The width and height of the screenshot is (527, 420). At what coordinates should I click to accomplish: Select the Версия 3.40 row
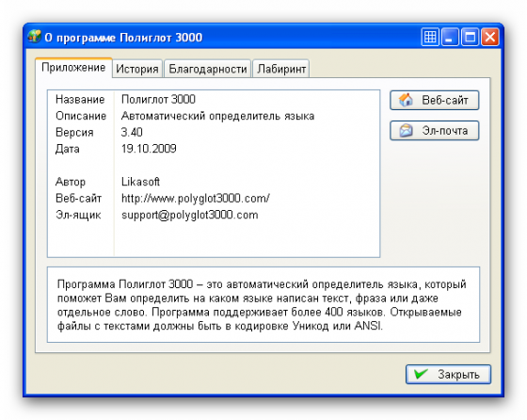pos(214,132)
